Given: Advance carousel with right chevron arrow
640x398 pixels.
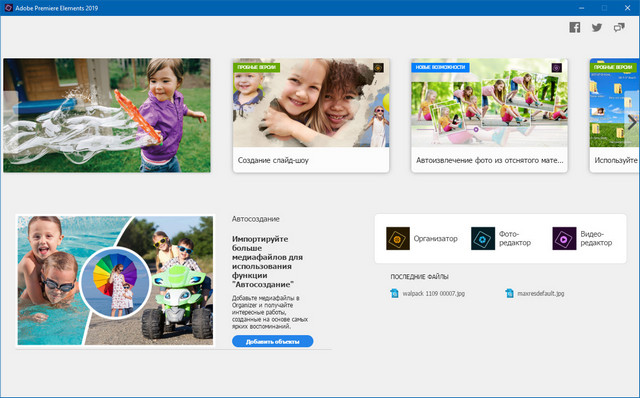Looking at the screenshot, I should 632,122.
